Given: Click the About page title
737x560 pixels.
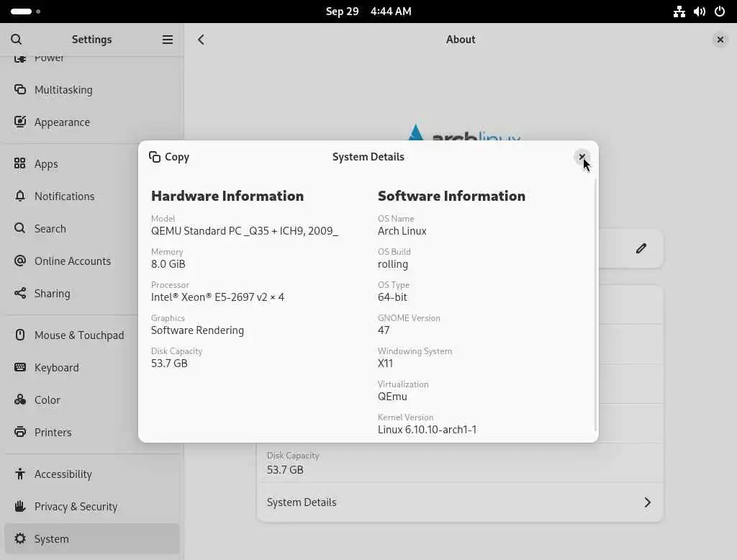Looking at the screenshot, I should tap(461, 40).
